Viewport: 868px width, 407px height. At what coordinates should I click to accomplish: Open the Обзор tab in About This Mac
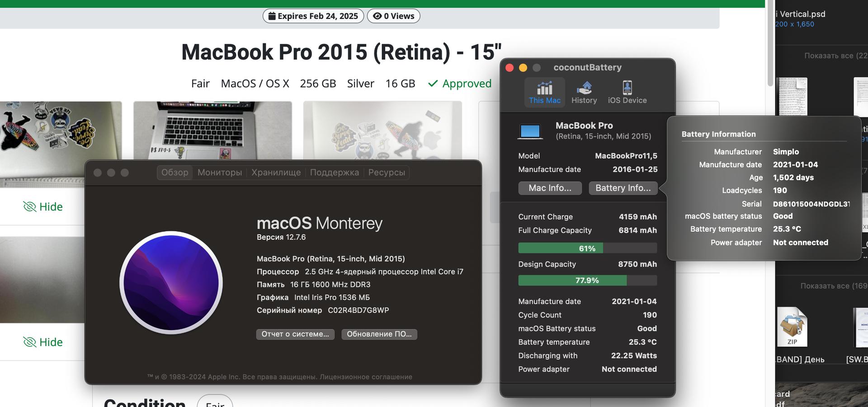tap(175, 173)
